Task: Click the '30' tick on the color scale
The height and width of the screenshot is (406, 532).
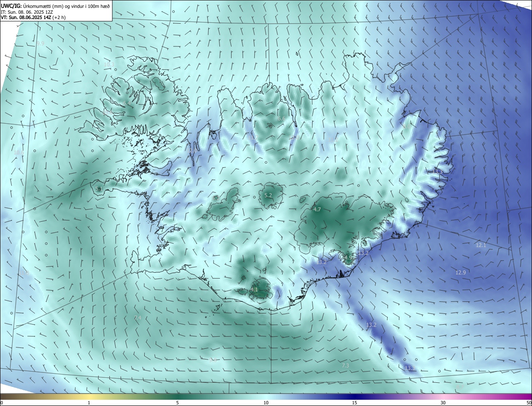Action: click(x=443, y=403)
